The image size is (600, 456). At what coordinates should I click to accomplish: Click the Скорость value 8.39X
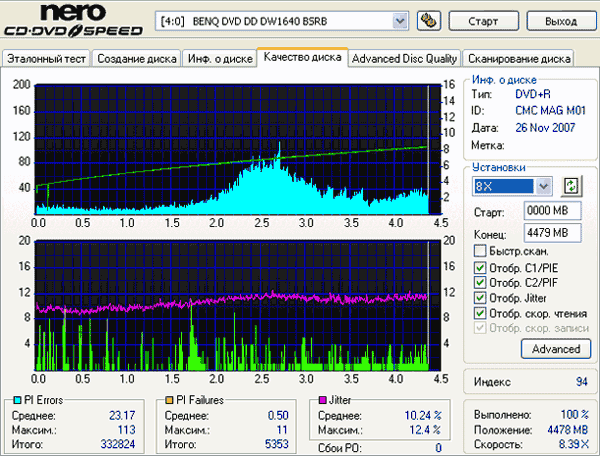[x=574, y=444]
